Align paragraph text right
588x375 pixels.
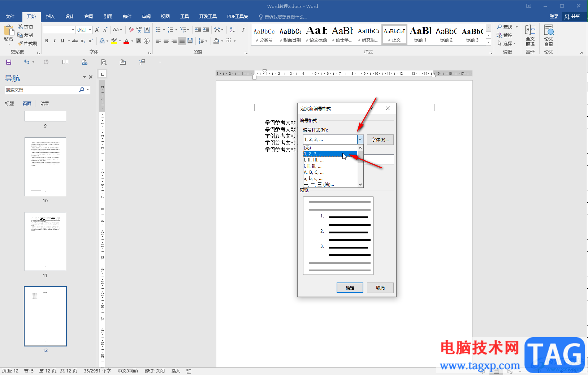tap(174, 41)
